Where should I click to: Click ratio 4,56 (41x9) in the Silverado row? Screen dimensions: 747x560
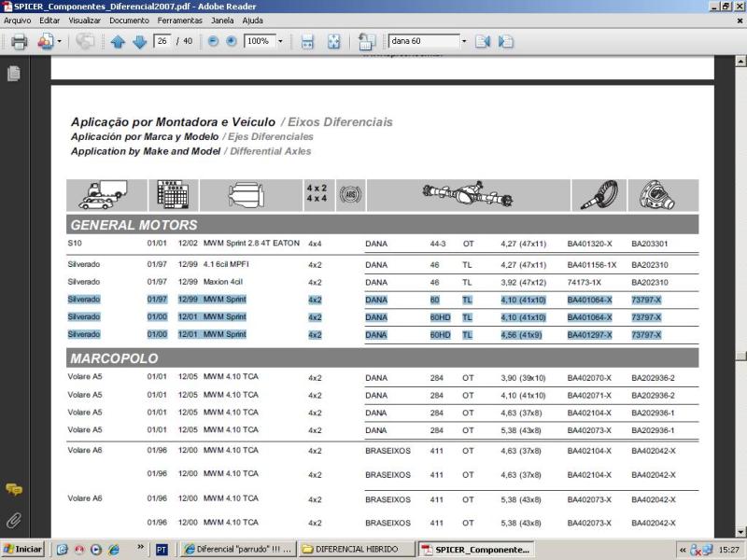click(521, 335)
